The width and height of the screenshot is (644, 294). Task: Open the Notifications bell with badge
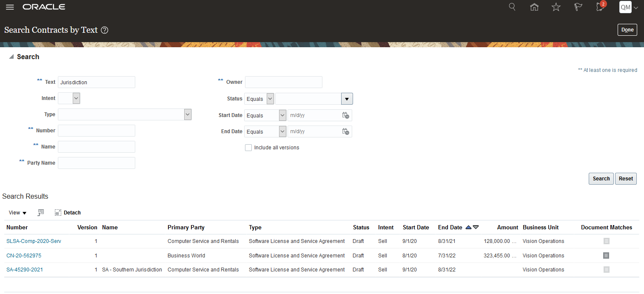pos(600,6)
